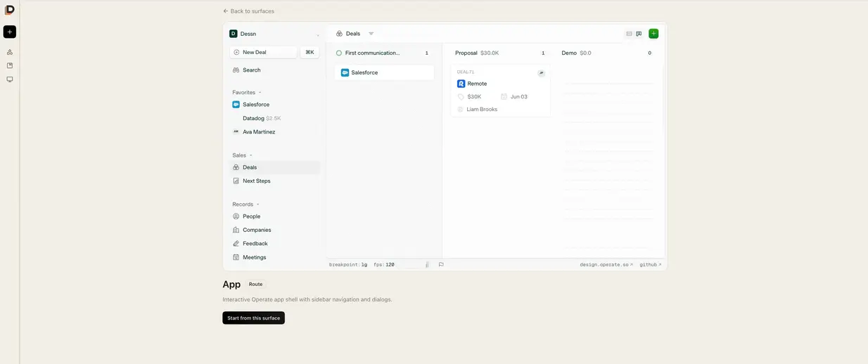Go back to surfaces link
This screenshot has width=868, height=364.
tap(248, 11)
